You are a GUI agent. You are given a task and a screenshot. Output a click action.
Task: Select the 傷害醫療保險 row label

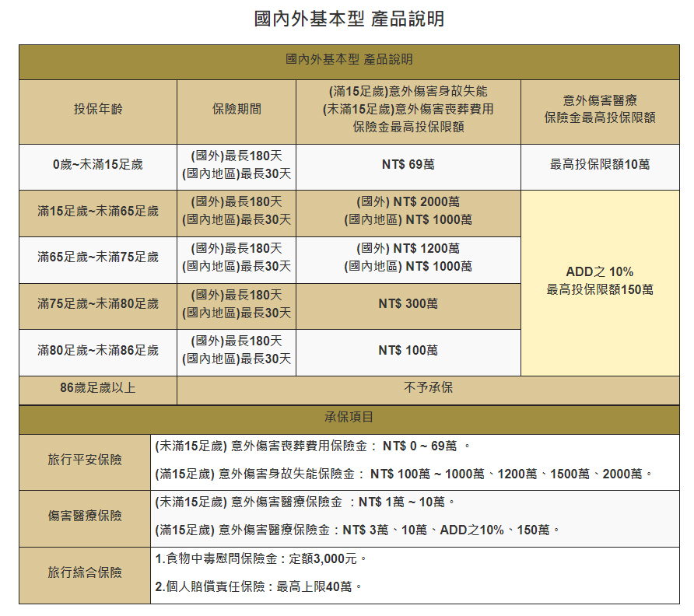click(85, 516)
